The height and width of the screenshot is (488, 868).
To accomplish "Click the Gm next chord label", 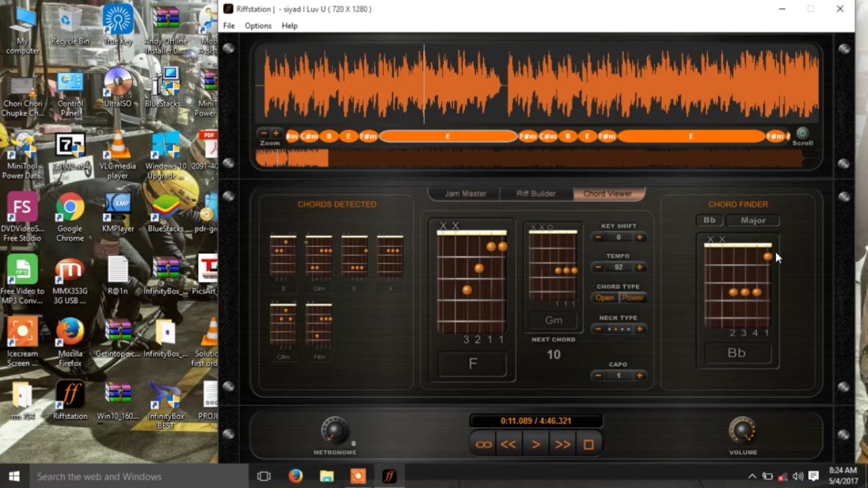I will tap(553, 320).
